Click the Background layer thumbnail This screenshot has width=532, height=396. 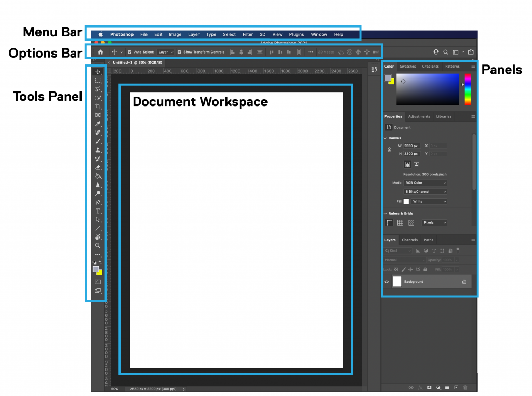pyautogui.click(x=397, y=282)
